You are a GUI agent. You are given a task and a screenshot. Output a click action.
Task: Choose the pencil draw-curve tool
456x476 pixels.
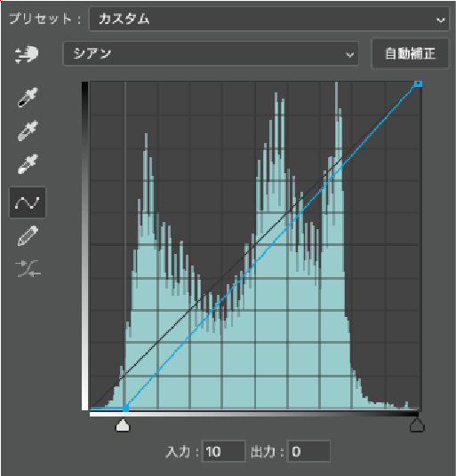(28, 235)
